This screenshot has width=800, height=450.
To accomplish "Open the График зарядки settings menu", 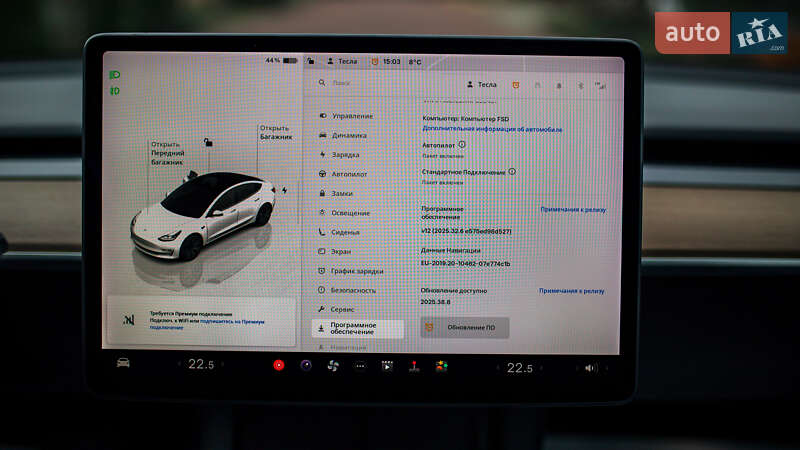I will (x=351, y=271).
